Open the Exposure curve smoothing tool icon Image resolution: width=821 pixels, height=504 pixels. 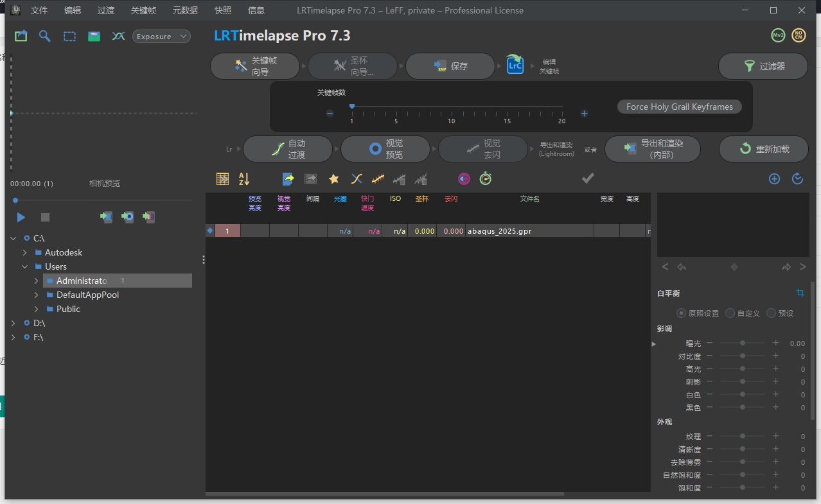pos(377,178)
